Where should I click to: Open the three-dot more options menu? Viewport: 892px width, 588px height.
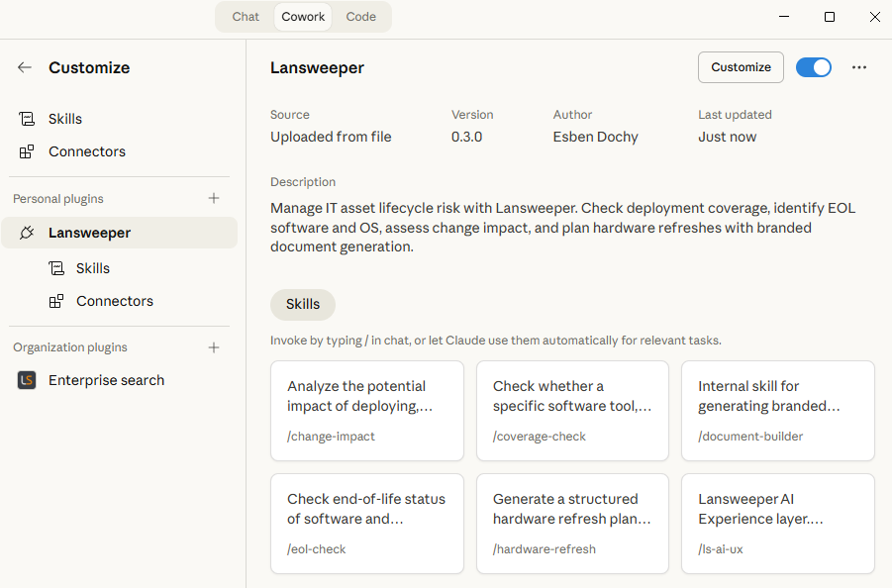859,67
